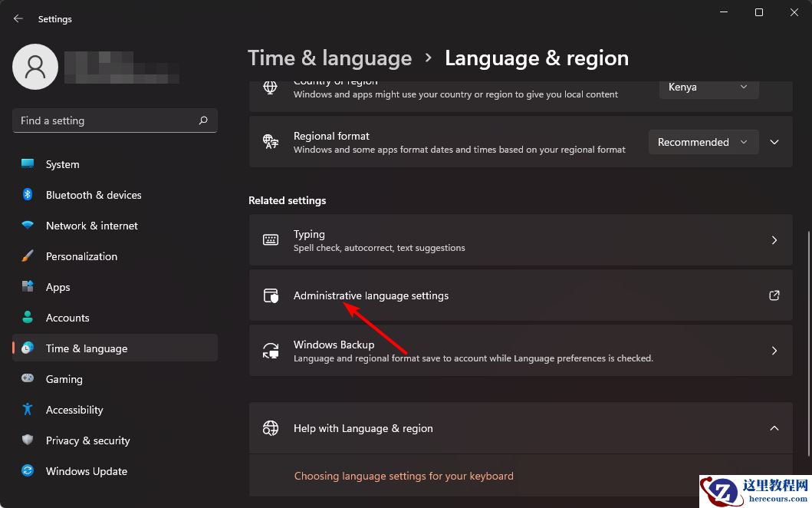This screenshot has width=812, height=508.
Task: Open Accessibility settings
Action: point(74,410)
